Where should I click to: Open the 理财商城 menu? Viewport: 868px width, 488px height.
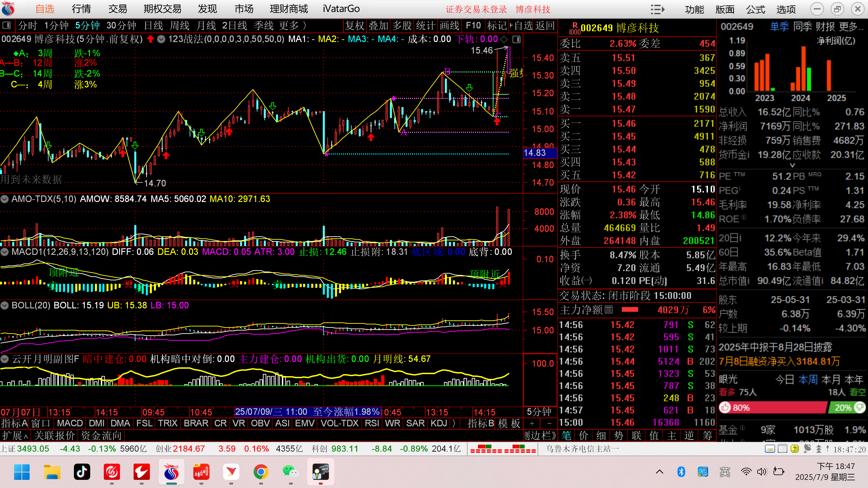289,9
